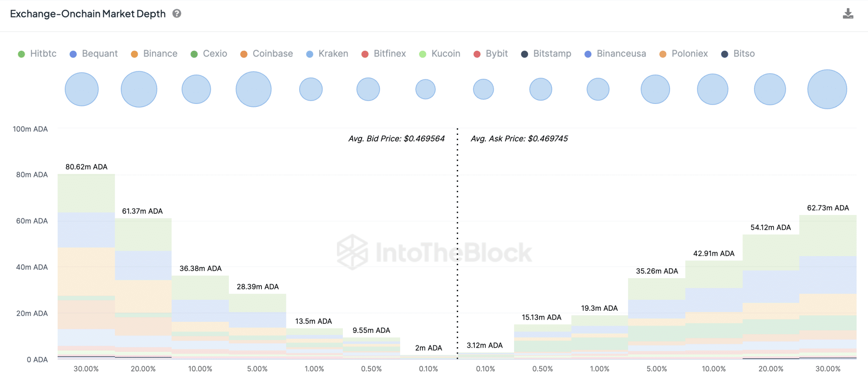The image size is (868, 385).
Task: Click the 100m ADA axis label
Action: click(30, 129)
